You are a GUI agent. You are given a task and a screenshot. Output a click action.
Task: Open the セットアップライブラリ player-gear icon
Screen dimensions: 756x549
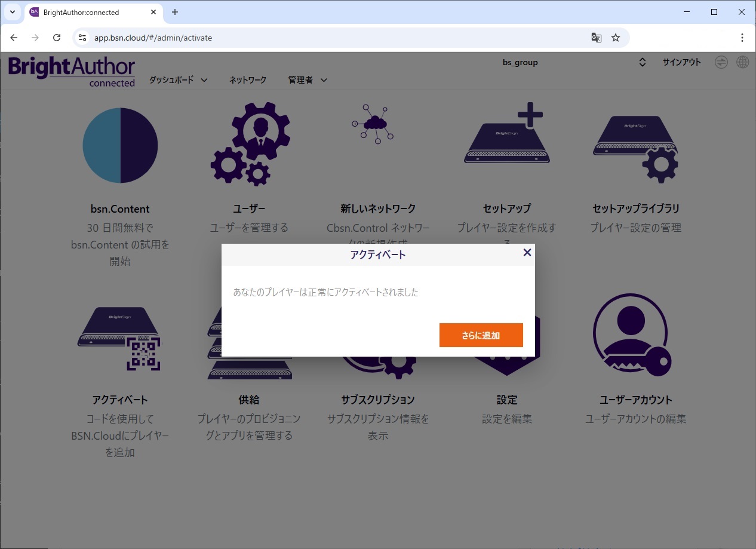635,148
